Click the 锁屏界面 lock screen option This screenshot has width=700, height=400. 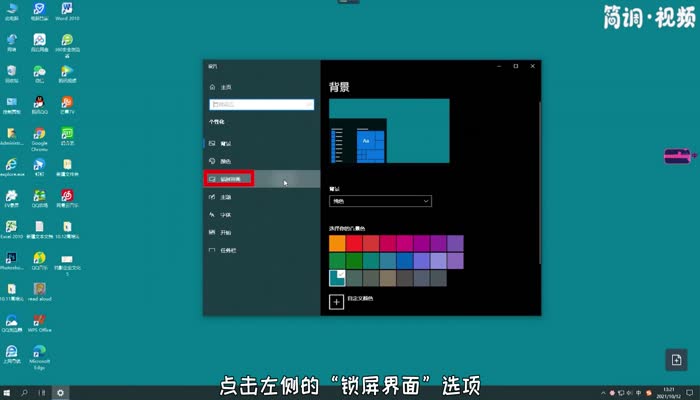click(x=229, y=179)
